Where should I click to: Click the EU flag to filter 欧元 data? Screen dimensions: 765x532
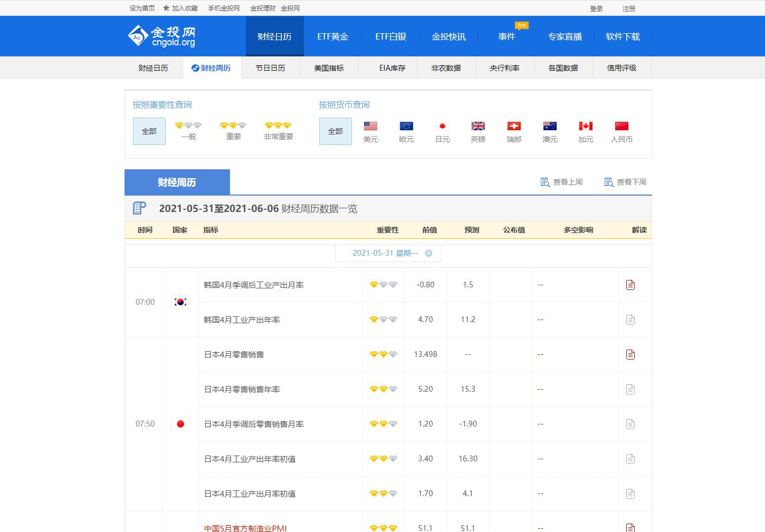406,125
